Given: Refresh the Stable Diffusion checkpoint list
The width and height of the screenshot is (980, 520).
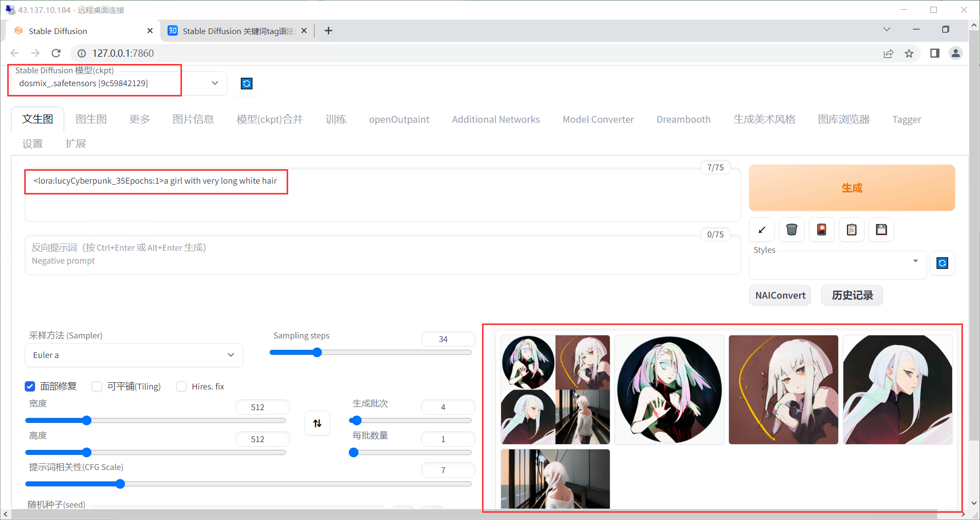Looking at the screenshot, I should click(x=246, y=84).
